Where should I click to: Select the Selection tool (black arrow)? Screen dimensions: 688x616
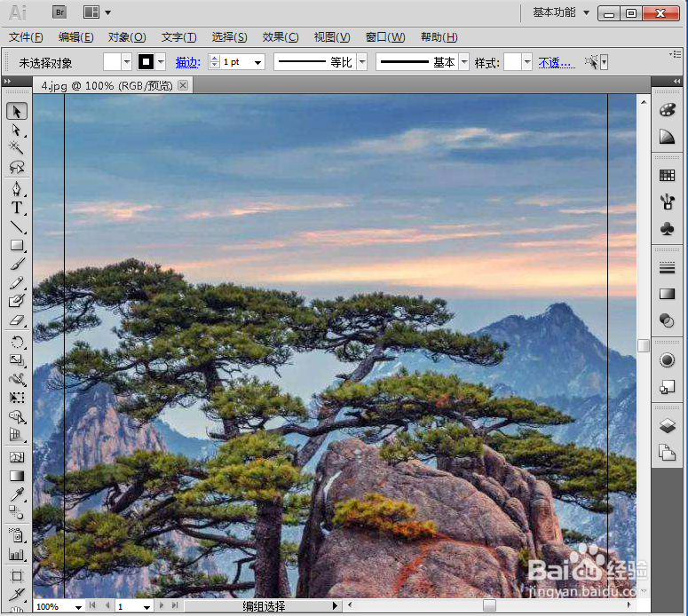coord(17,112)
